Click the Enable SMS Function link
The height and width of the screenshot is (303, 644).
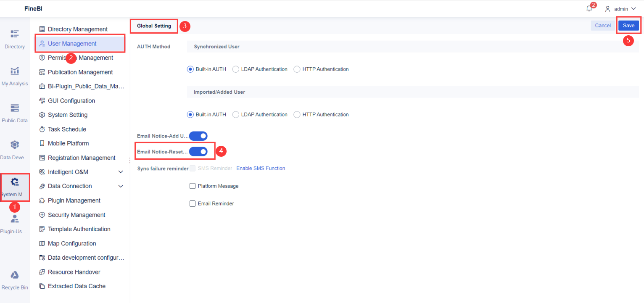(261, 168)
